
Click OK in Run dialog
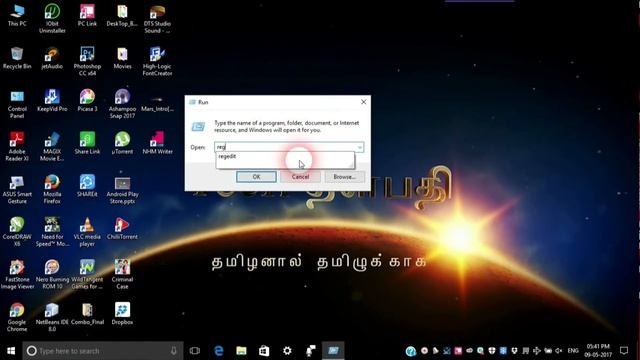point(256,177)
